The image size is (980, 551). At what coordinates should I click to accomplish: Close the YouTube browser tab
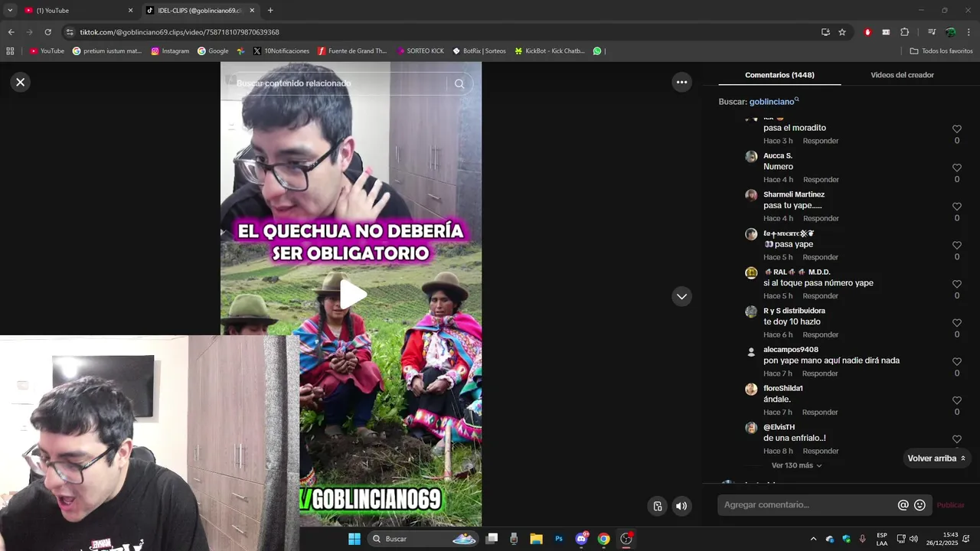point(130,11)
